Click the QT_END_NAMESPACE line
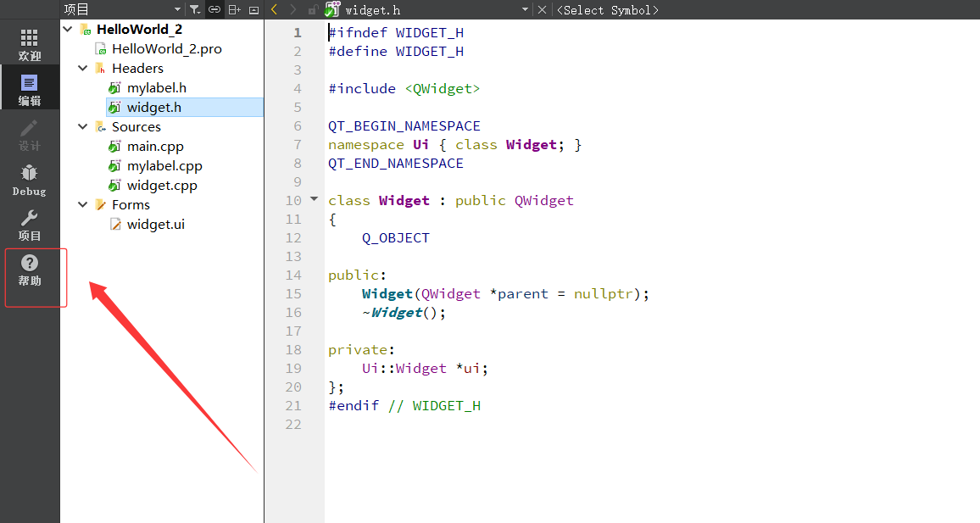 (x=396, y=163)
